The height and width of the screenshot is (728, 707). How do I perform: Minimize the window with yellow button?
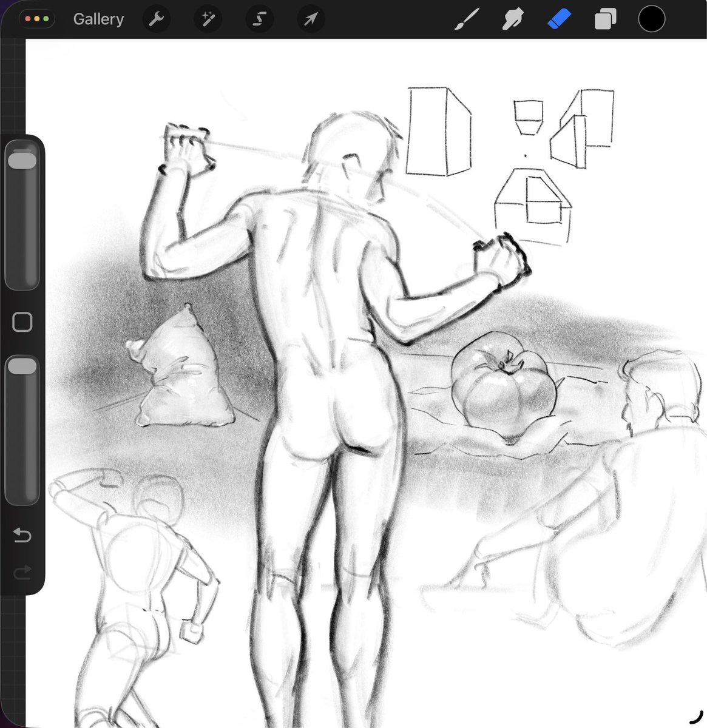tap(36, 19)
